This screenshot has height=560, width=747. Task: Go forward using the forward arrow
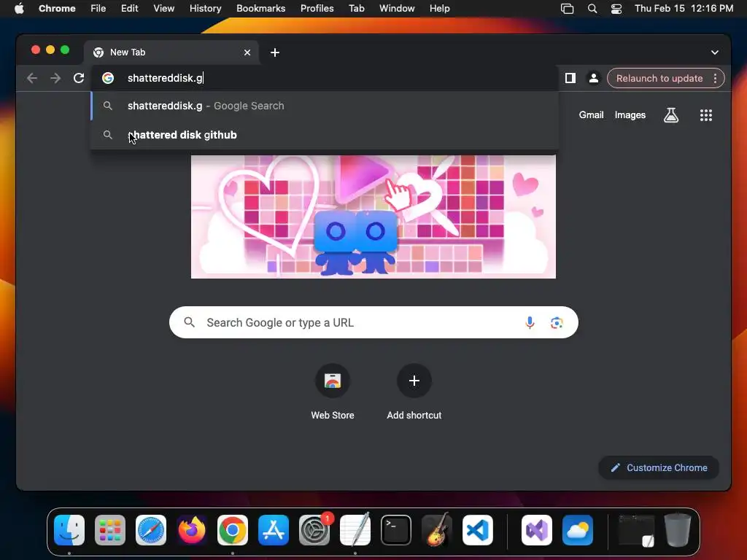click(x=55, y=78)
